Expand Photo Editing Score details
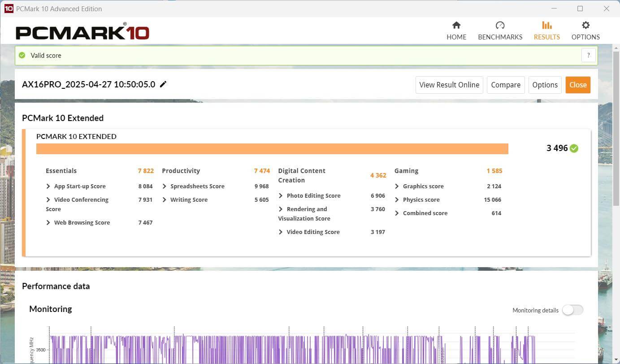620x364 pixels. [281, 196]
